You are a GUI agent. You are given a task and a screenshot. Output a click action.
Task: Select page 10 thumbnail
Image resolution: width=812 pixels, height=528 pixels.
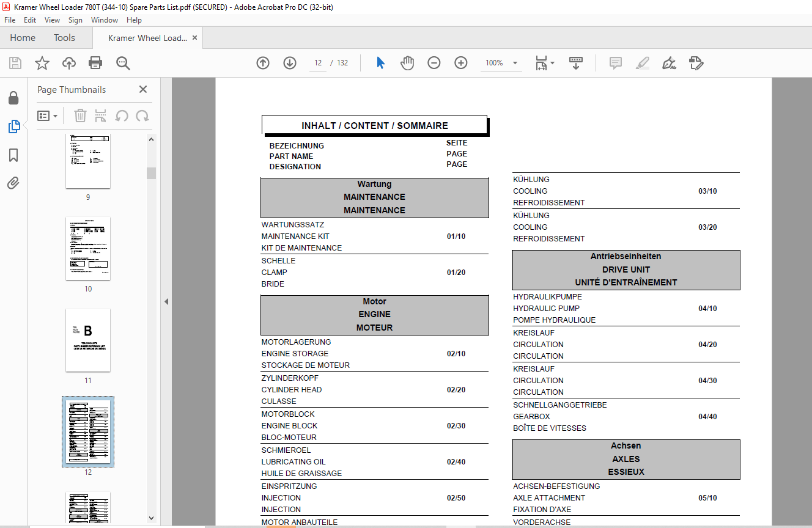(x=88, y=248)
